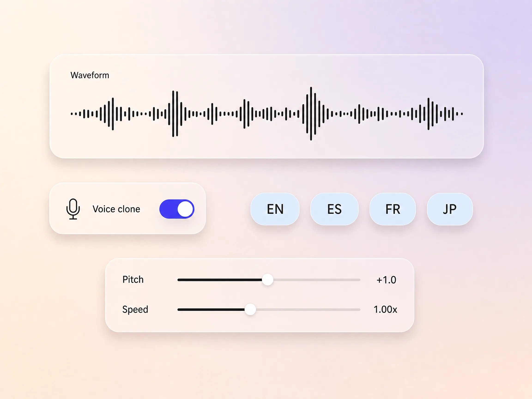Click the 1.00x speed value
Image resolution: width=532 pixels, height=399 pixels.
point(385,310)
